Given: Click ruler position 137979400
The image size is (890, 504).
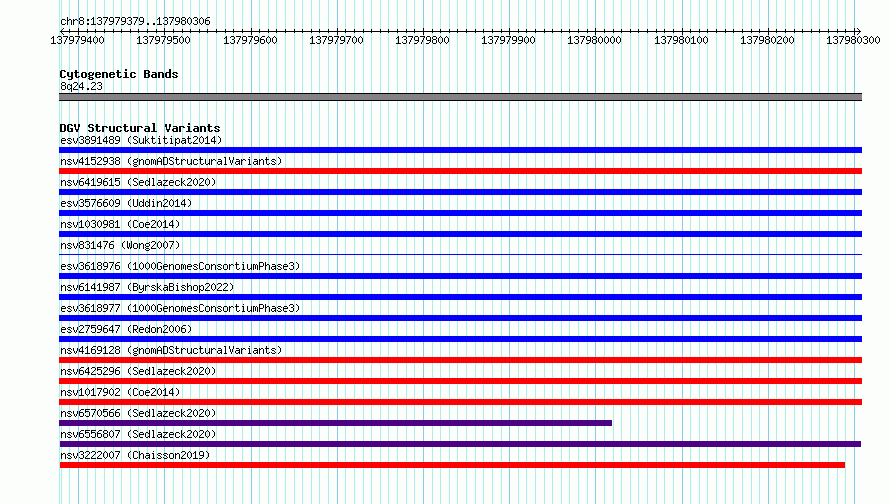Looking at the screenshot, I should (x=77, y=40).
